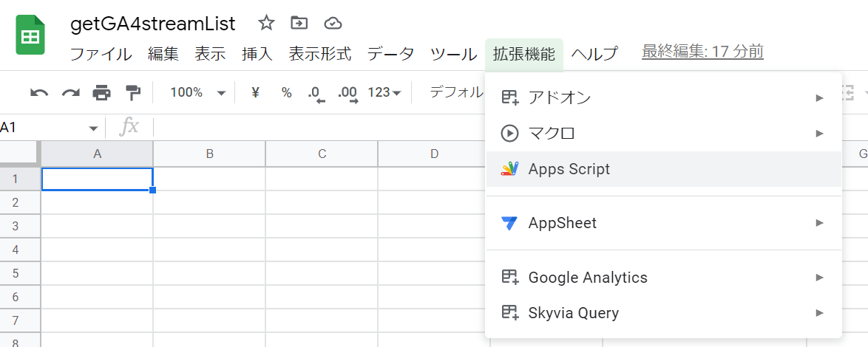The width and height of the screenshot is (868, 347).
Task: Click the move to folder icon
Action: click(299, 23)
